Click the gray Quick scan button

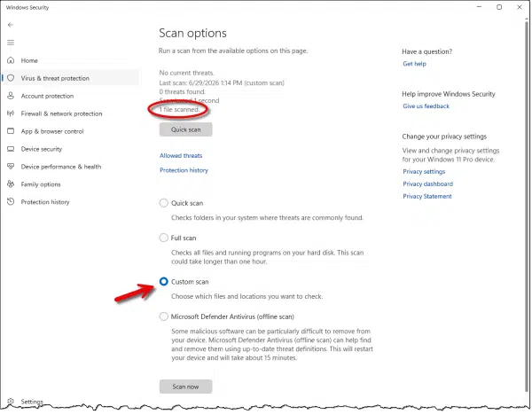pos(185,129)
